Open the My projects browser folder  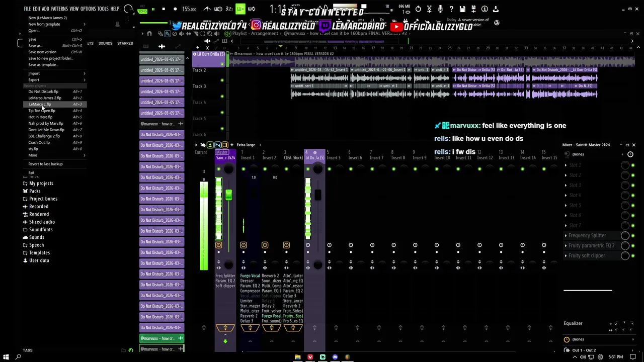41,184
